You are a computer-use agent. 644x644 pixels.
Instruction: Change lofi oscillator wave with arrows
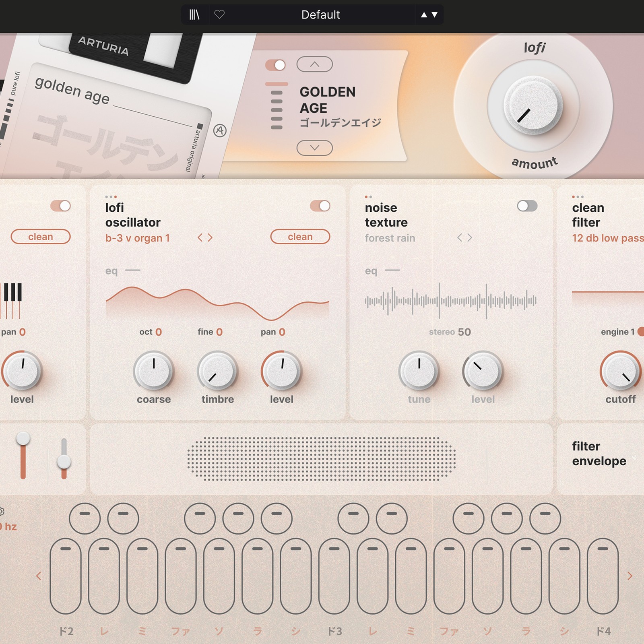(205, 238)
